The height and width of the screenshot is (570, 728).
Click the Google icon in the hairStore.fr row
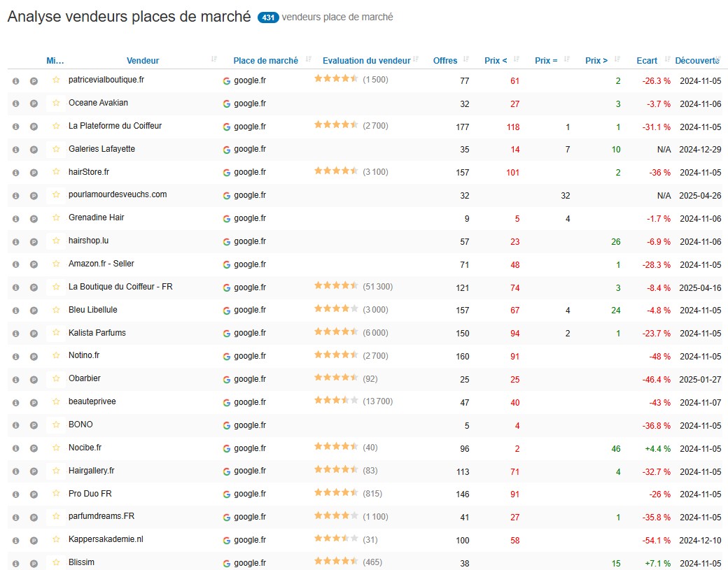pos(227,173)
